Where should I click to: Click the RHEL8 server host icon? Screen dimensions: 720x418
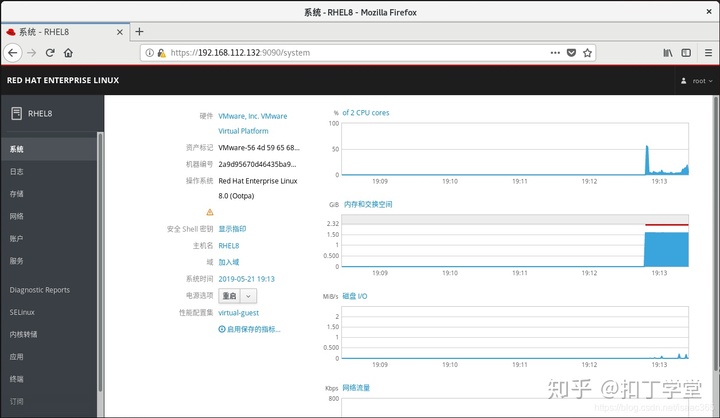click(17, 113)
